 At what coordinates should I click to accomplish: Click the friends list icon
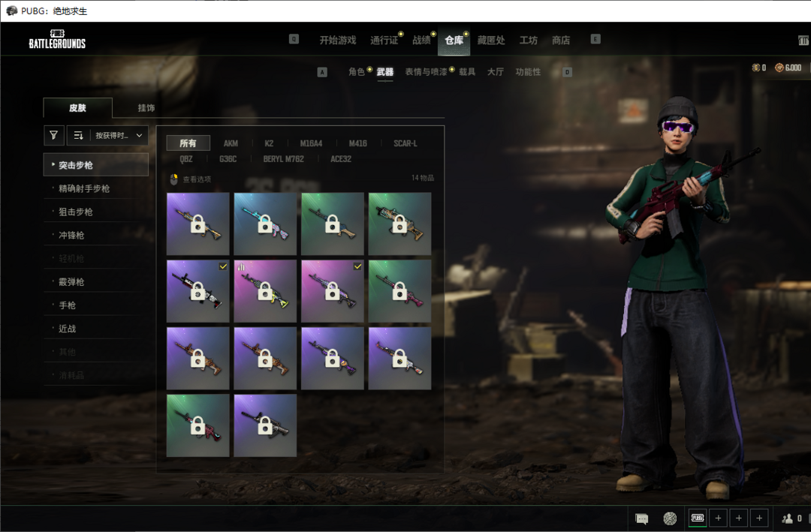point(788,518)
